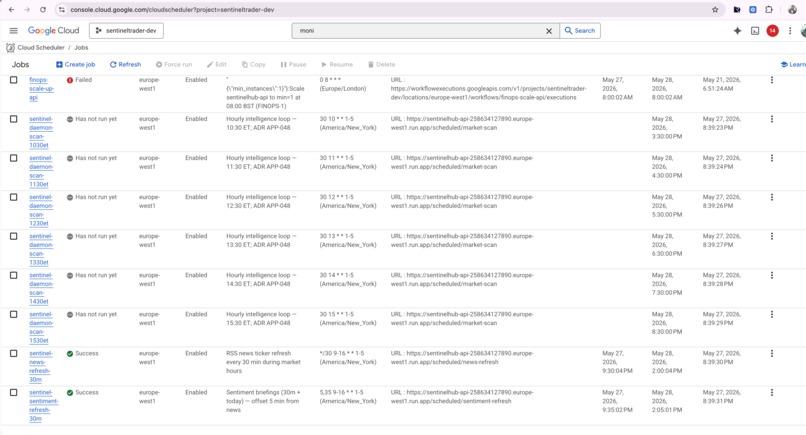Clear the search field with X
Screen dimensions: 806x435
548,31
